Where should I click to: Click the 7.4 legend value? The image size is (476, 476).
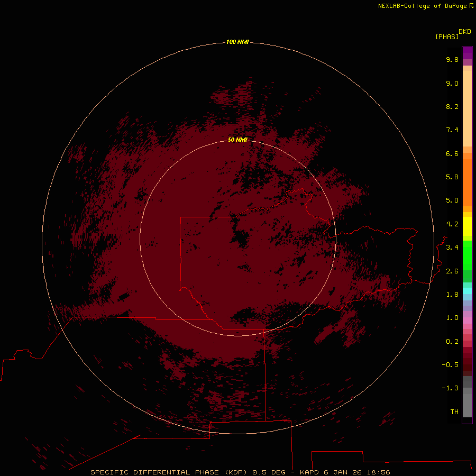pos(452,130)
